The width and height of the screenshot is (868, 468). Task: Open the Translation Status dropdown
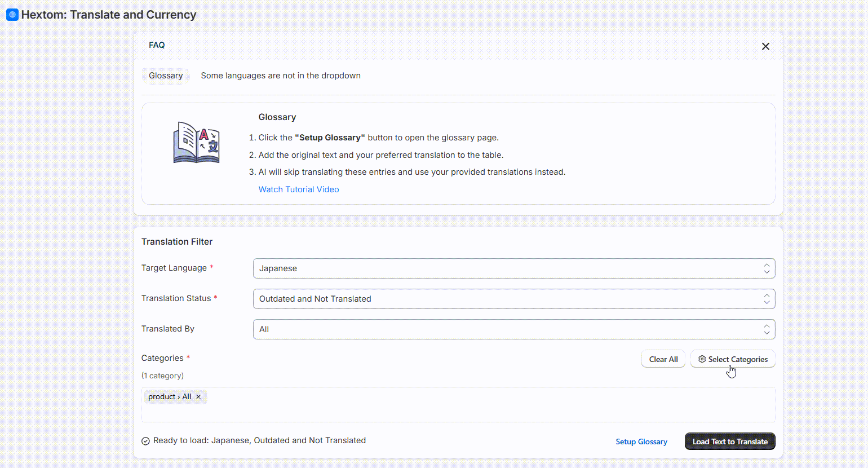click(x=514, y=299)
